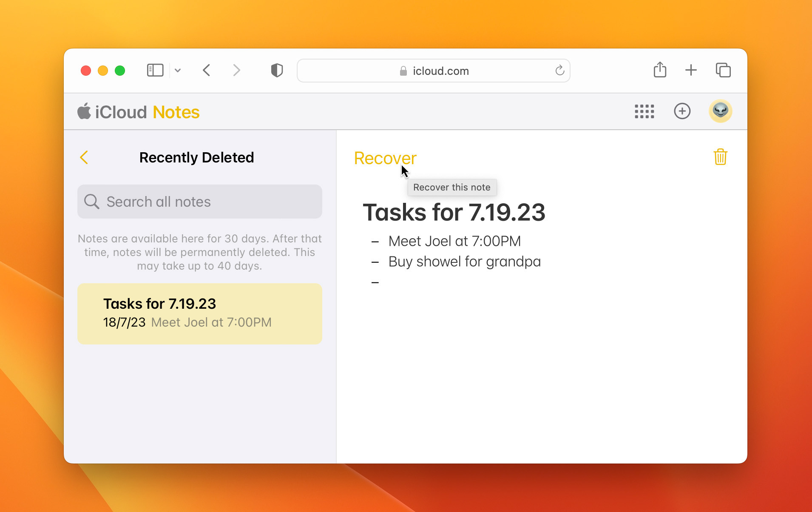Click the line Meet Joel at 7:00PM

(x=454, y=241)
